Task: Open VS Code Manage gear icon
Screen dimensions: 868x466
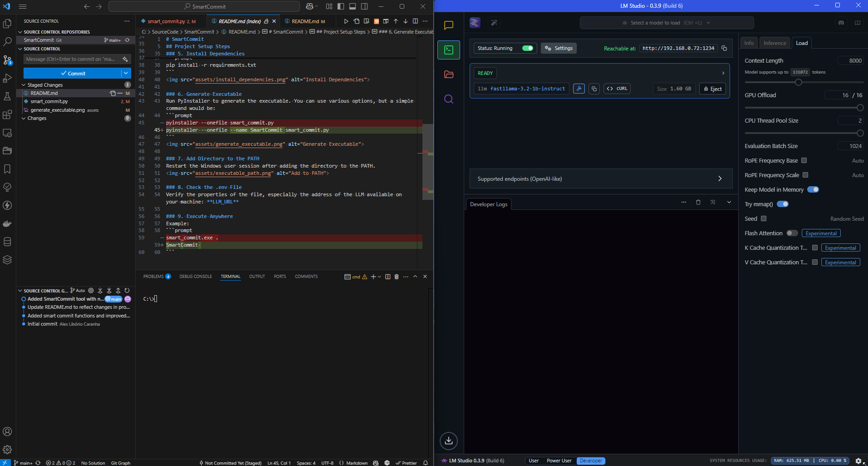Action: click(x=7, y=450)
